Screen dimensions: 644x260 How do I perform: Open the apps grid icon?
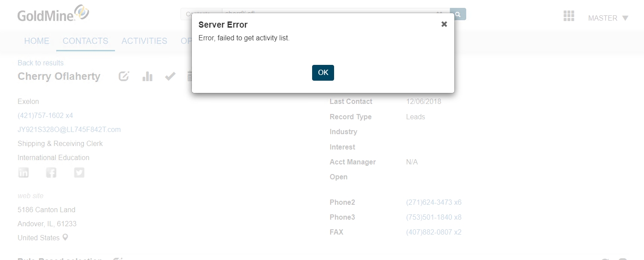(x=568, y=16)
